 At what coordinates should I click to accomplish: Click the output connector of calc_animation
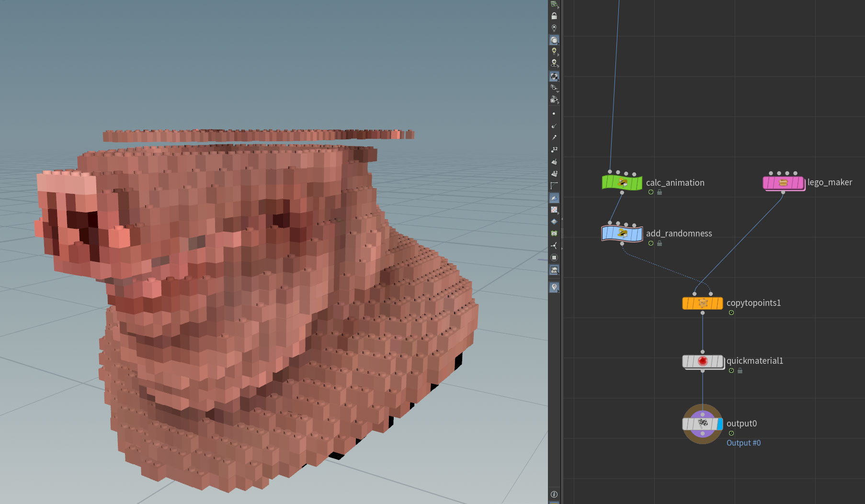(x=622, y=192)
